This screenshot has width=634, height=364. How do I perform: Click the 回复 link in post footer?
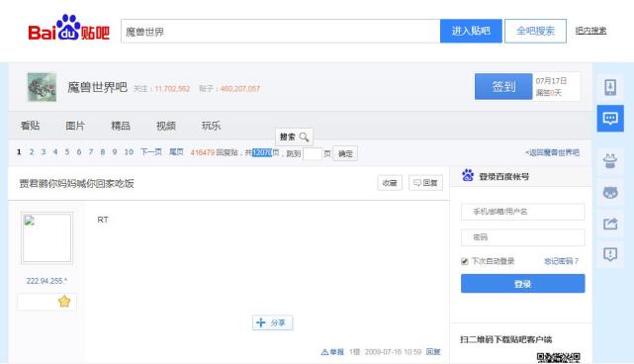tap(433, 352)
